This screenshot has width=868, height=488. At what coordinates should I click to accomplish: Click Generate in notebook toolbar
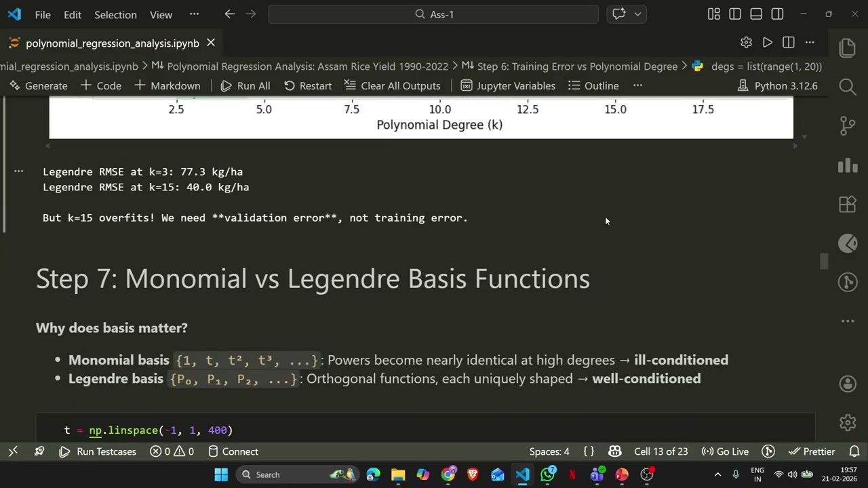39,85
